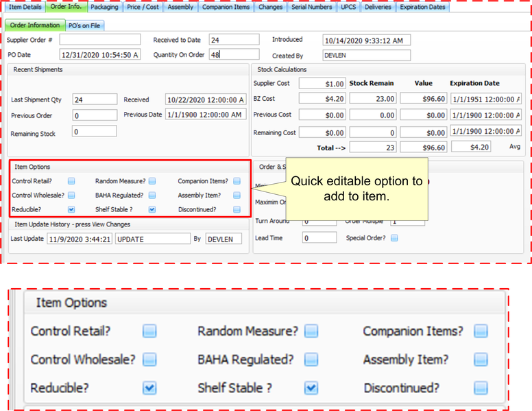
Task: Switch to the Serial Numbers tab
Action: click(312, 7)
